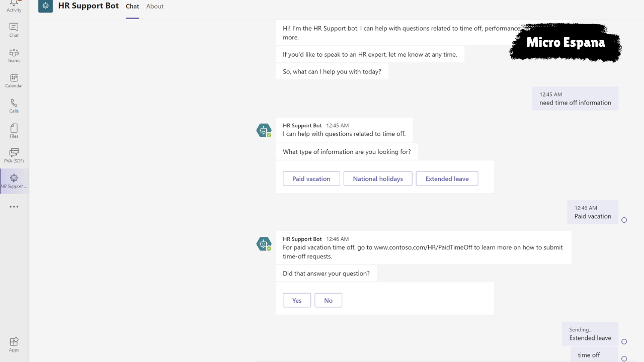Viewport: 644px width, 362px height.
Task: Open the PVA (SDF) app
Action: 14,155
